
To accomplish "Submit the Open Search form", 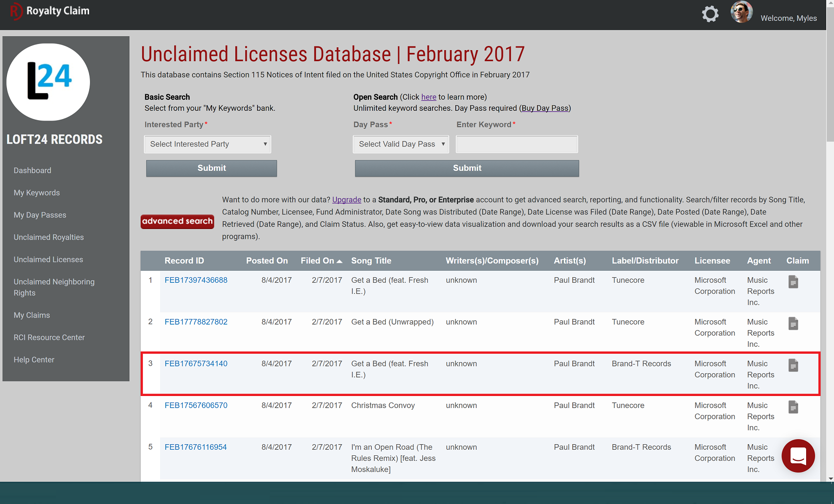I will click(x=467, y=168).
